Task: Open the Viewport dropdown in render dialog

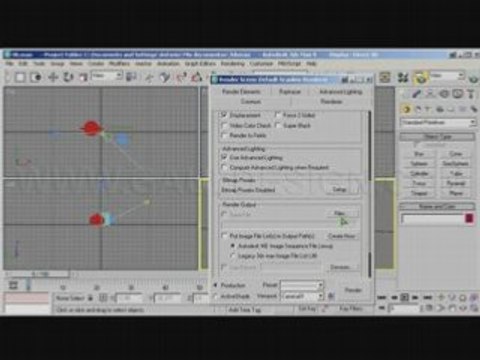Action: [302, 296]
